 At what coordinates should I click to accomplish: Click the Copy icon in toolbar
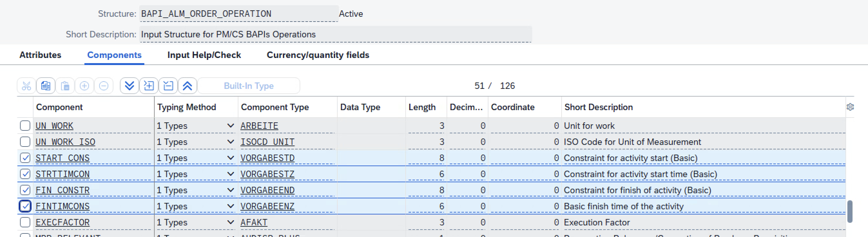(46, 86)
